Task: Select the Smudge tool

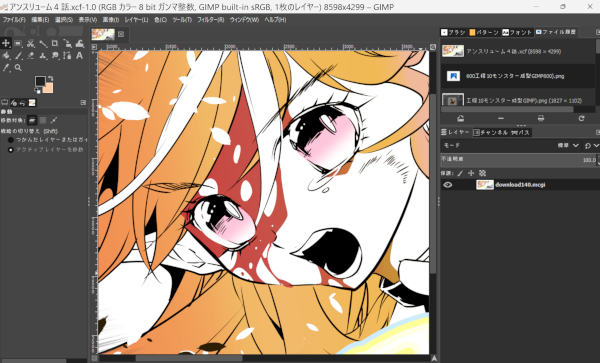Action: pyautogui.click(x=55, y=55)
